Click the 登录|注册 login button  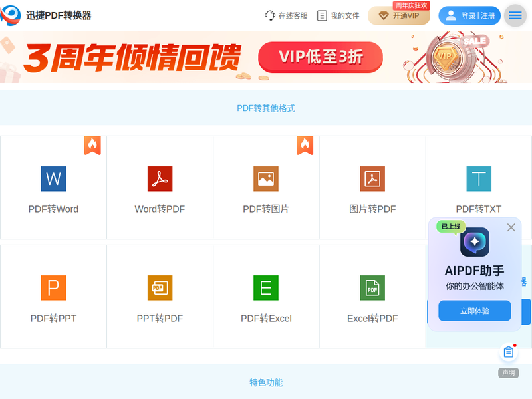coord(469,16)
